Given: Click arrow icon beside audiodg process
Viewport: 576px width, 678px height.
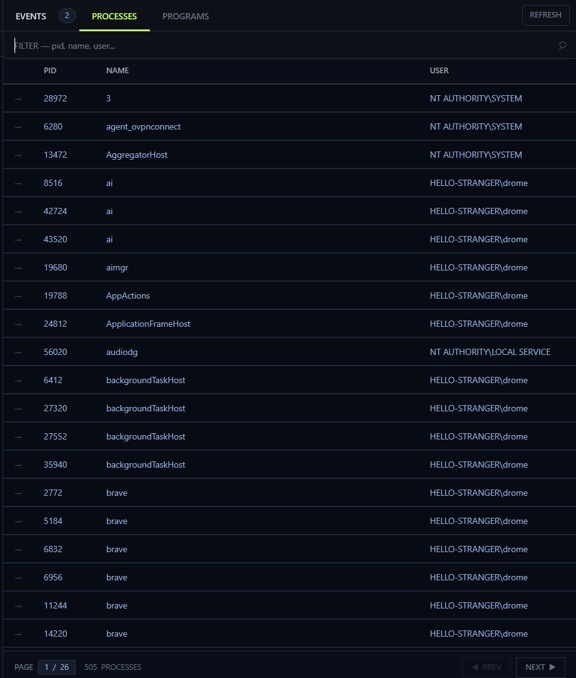Looking at the screenshot, I should [18, 352].
